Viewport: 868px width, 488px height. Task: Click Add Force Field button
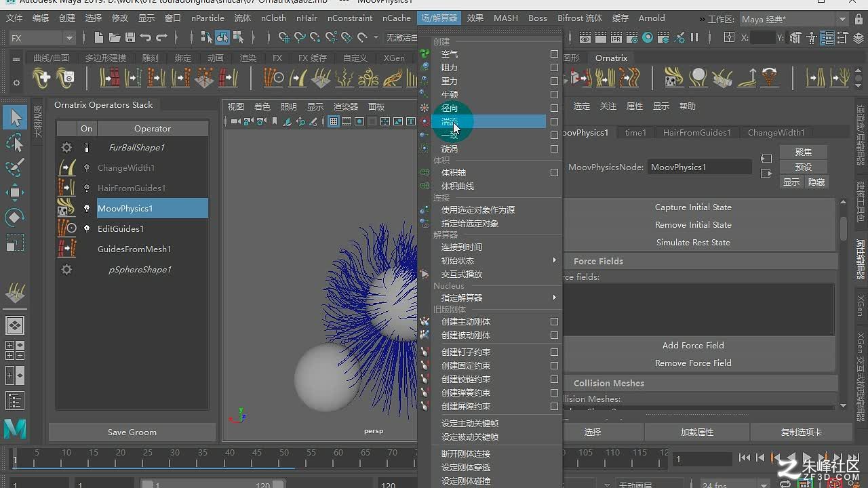[x=693, y=346]
